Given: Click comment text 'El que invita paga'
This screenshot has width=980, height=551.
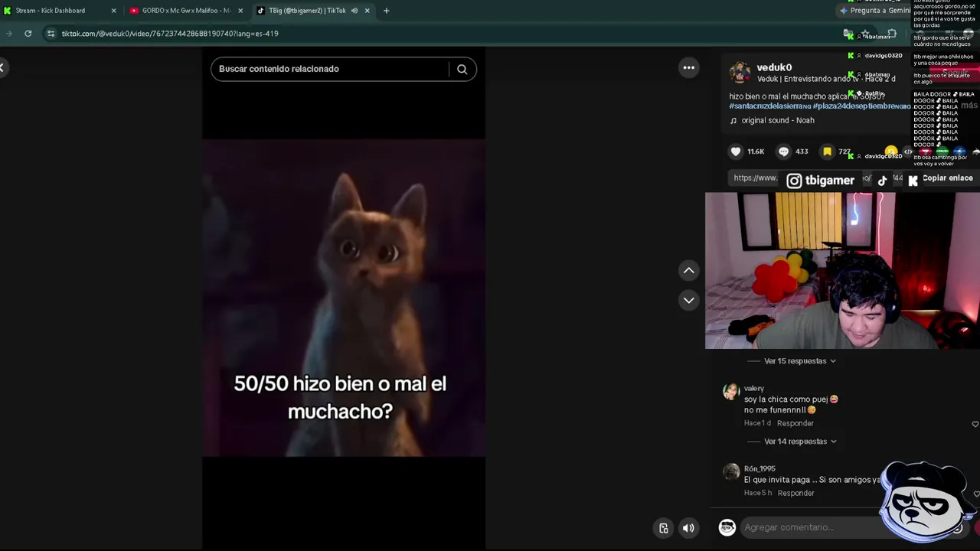Looking at the screenshot, I should coord(777,480).
